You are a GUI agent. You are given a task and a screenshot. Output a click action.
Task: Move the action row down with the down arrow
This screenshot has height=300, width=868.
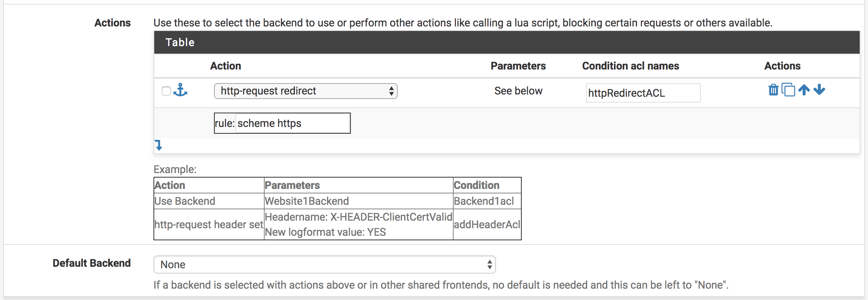click(x=819, y=90)
